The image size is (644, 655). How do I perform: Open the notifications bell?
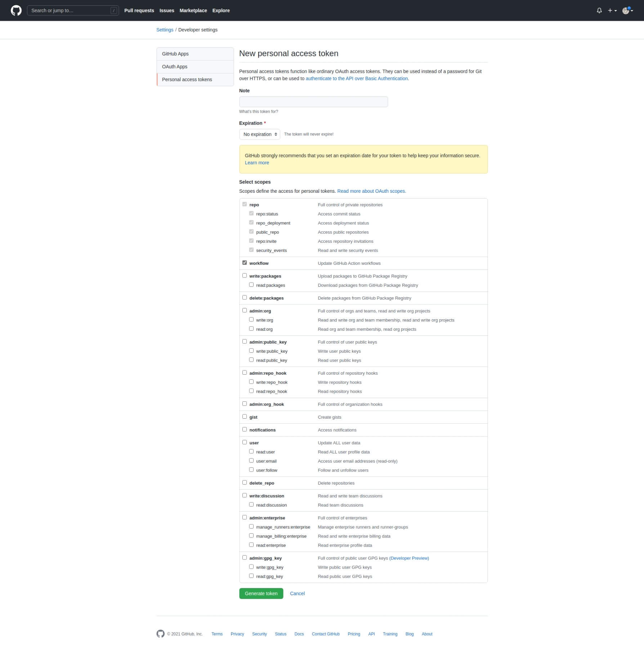click(599, 10)
